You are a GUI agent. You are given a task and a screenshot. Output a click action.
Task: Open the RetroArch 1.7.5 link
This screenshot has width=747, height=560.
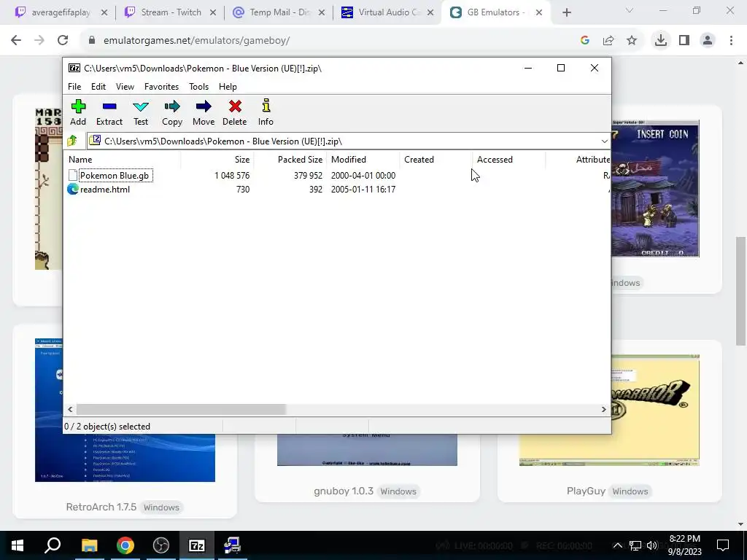101,507
